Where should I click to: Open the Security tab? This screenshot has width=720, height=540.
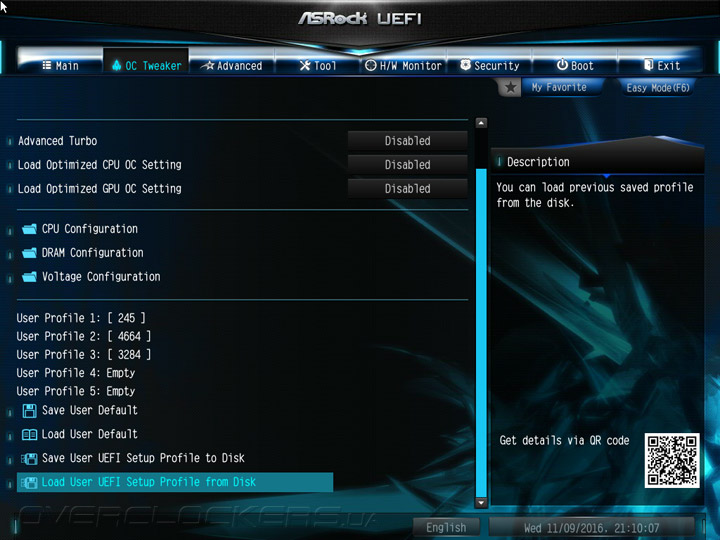[x=489, y=66]
